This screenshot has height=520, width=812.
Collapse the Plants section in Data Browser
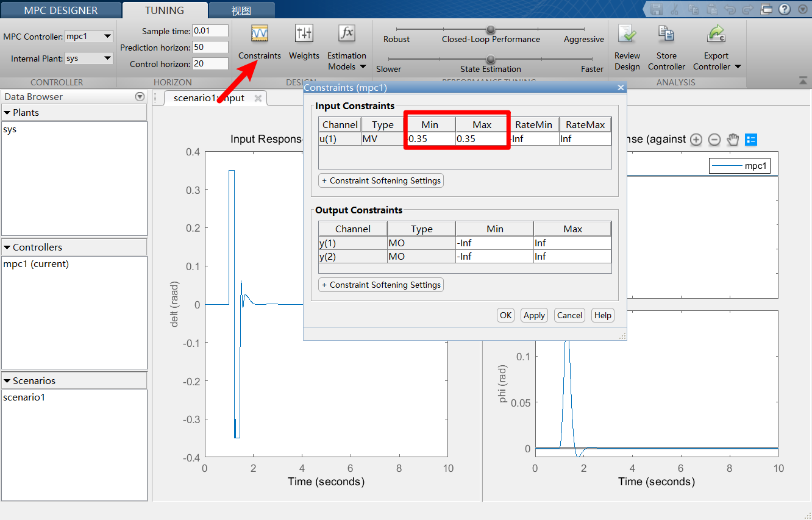pyautogui.click(x=7, y=113)
